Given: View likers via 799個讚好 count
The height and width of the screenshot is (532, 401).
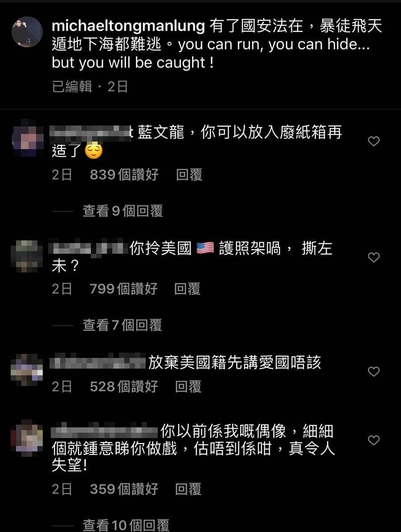Looking at the screenshot, I should click(123, 289).
